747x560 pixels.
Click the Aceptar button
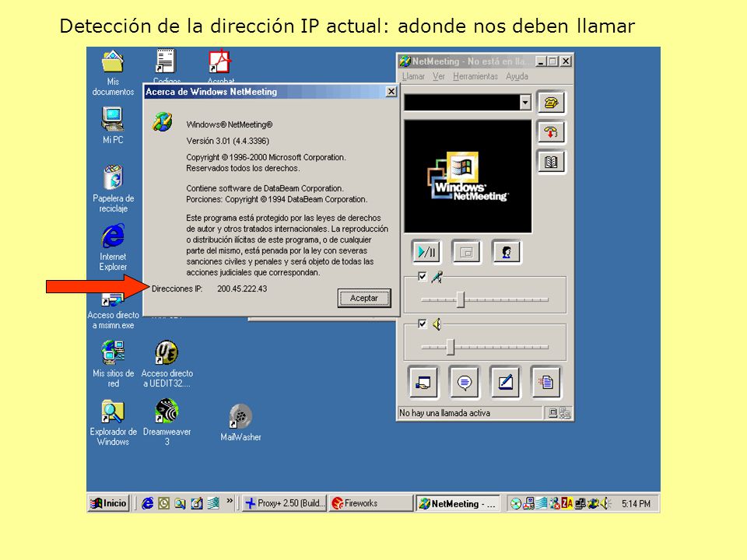(x=364, y=298)
